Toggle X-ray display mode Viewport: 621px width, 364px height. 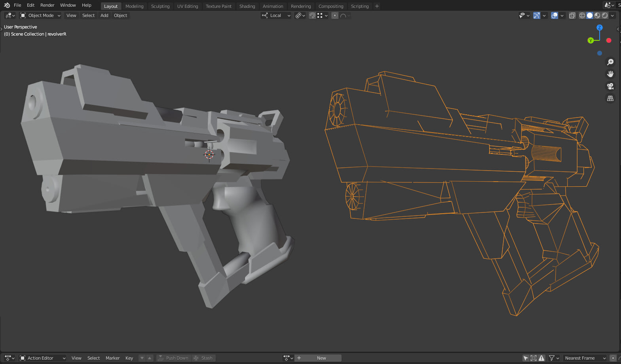pos(572,15)
